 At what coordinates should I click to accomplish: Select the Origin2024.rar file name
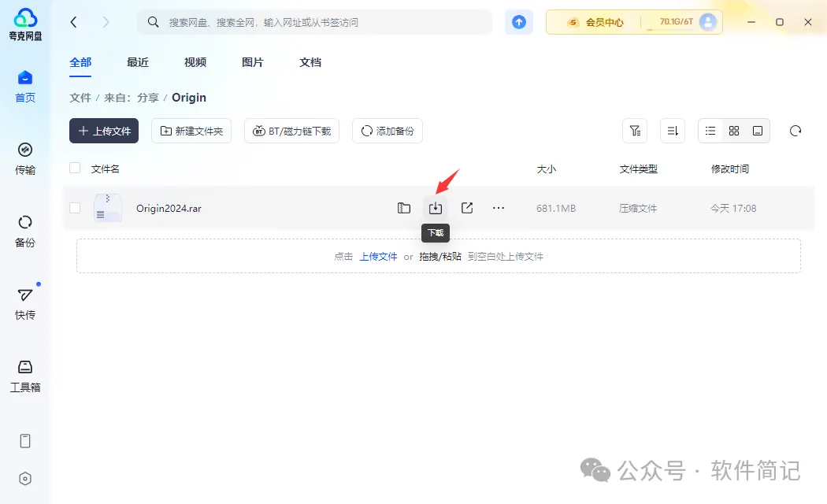pyautogui.click(x=169, y=208)
